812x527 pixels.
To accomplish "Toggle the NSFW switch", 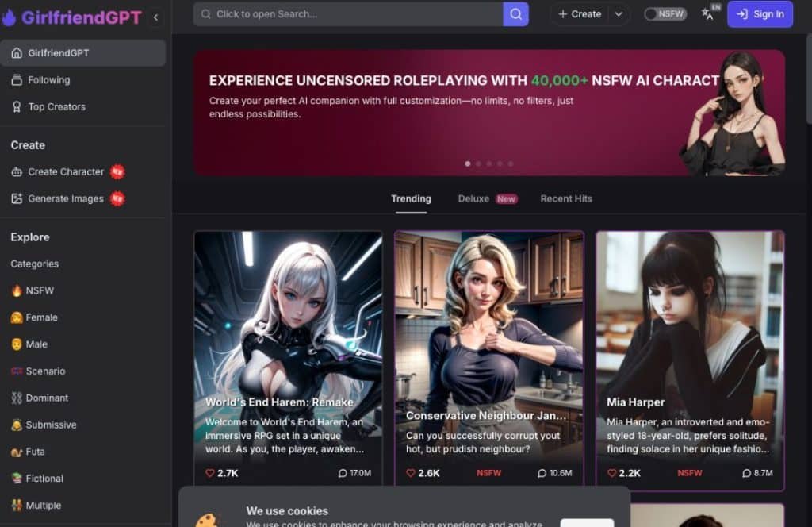I will point(665,14).
